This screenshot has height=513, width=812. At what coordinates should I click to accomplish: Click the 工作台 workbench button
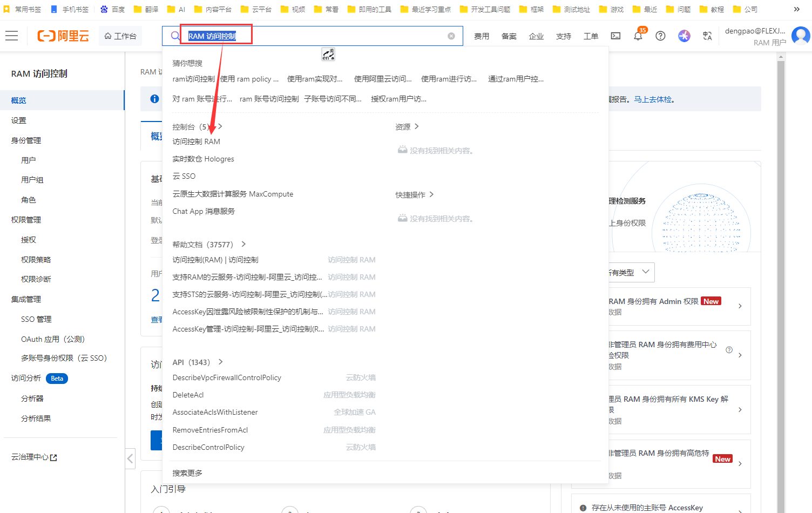point(120,36)
